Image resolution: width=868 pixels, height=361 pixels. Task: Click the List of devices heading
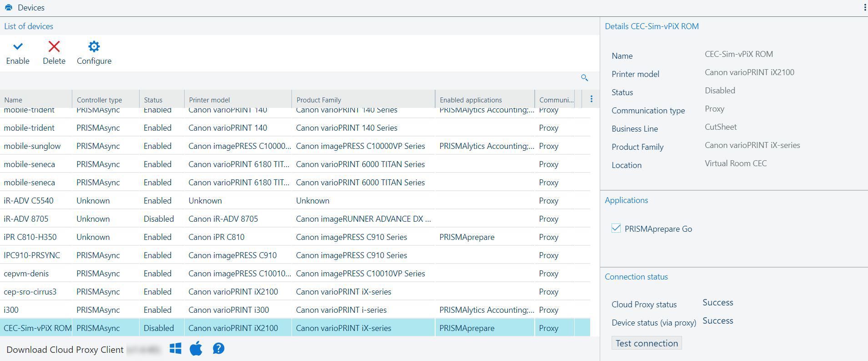click(29, 26)
